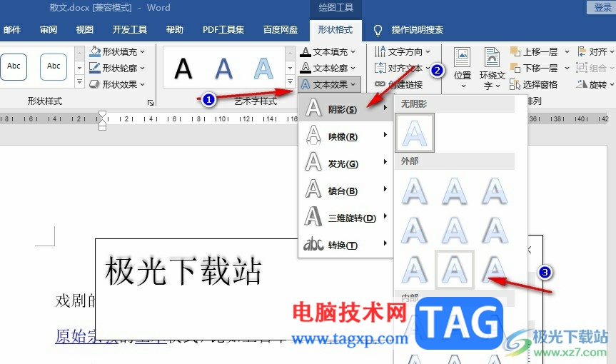The image size is (616, 364).
Task: Open the 文本填充 dropdown
Action: click(328, 52)
